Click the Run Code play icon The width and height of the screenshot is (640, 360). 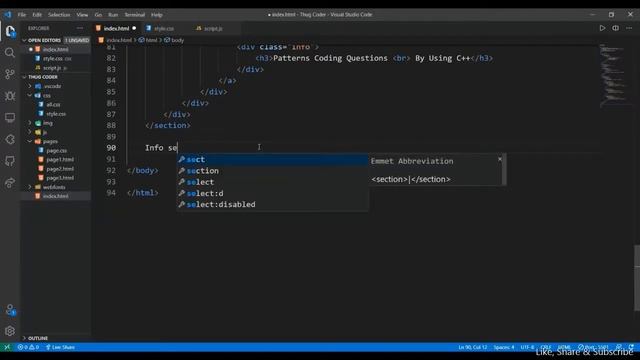point(602,28)
